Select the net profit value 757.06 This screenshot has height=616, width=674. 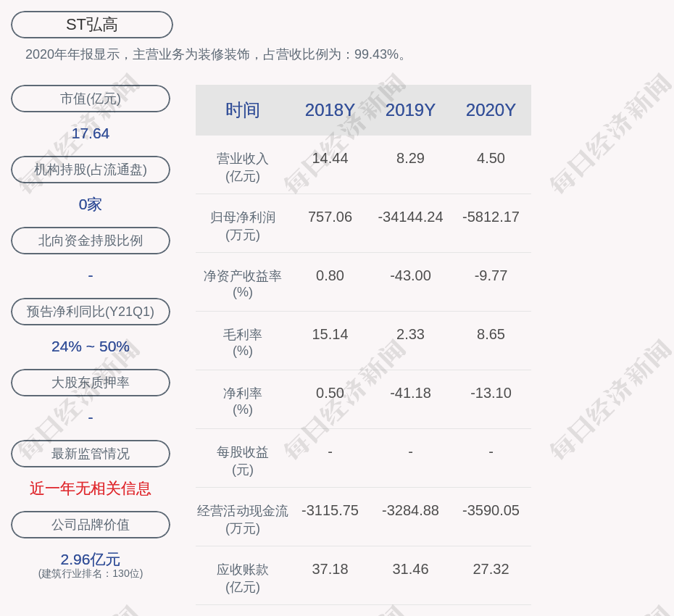click(x=330, y=217)
